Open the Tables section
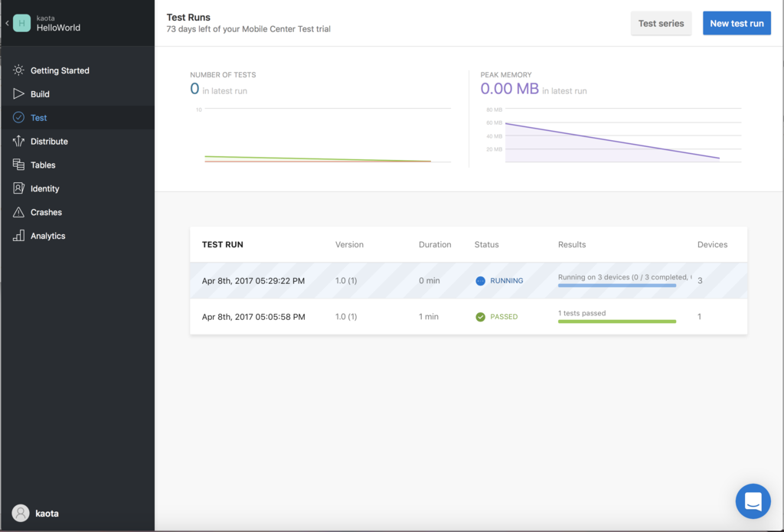 coord(77,165)
